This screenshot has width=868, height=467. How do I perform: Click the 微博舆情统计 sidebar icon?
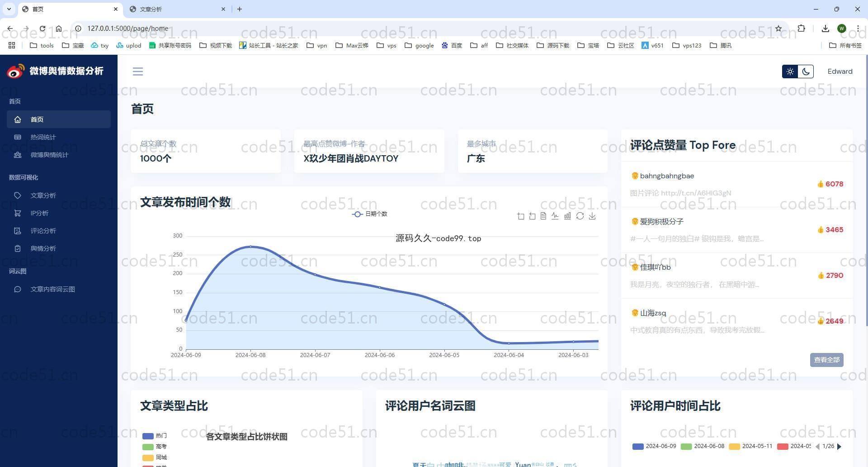[x=18, y=155]
